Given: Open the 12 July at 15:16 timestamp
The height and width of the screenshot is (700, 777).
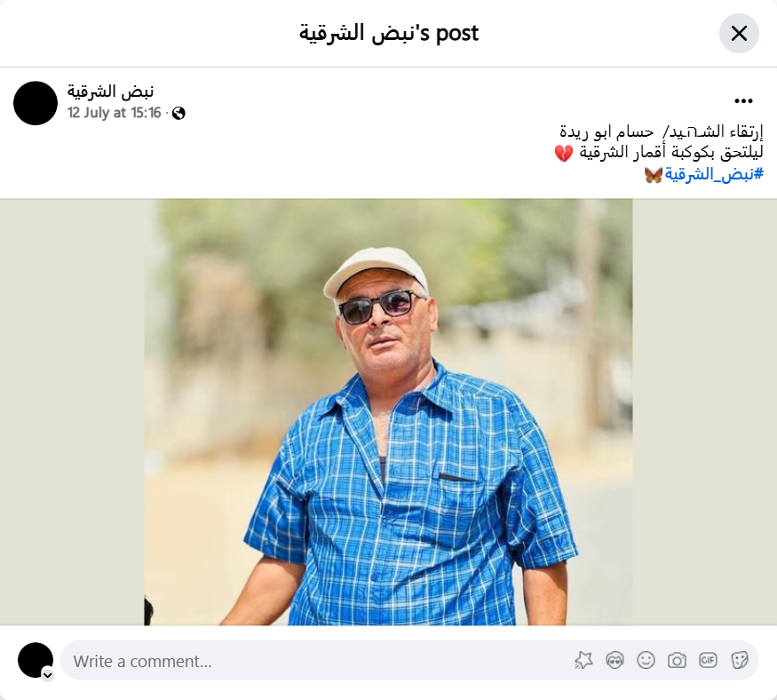Looking at the screenshot, I should point(114,113).
